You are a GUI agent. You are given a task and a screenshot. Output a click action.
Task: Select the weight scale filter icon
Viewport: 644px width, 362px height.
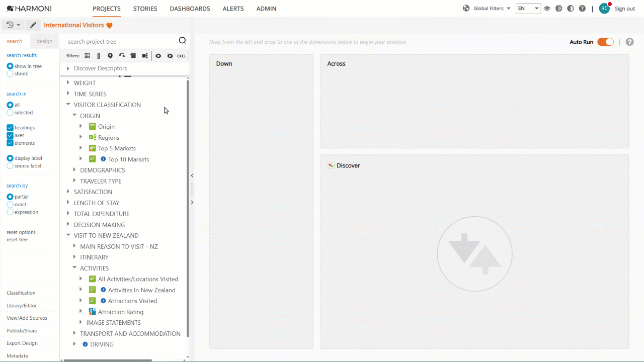(x=122, y=56)
